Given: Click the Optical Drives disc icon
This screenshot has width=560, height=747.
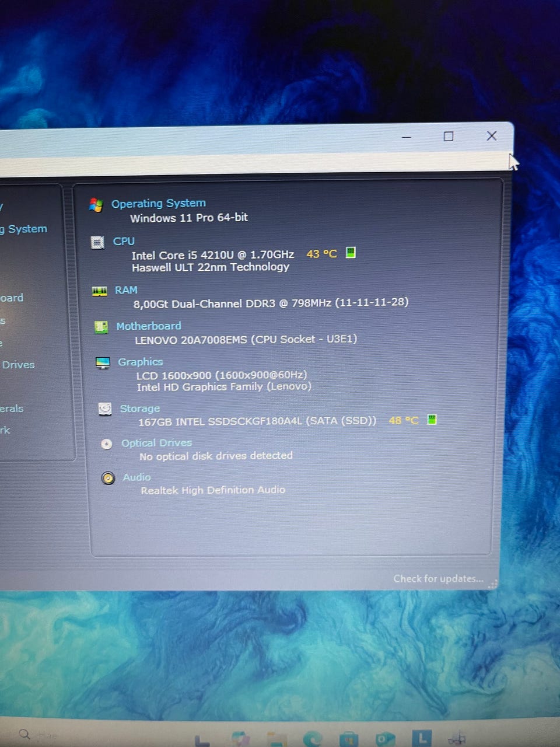Looking at the screenshot, I should (x=107, y=444).
